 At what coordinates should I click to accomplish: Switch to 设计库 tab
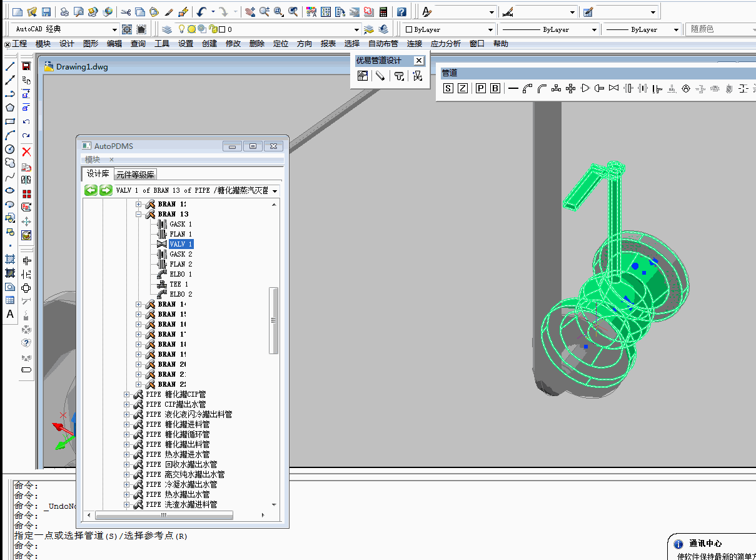click(x=98, y=174)
